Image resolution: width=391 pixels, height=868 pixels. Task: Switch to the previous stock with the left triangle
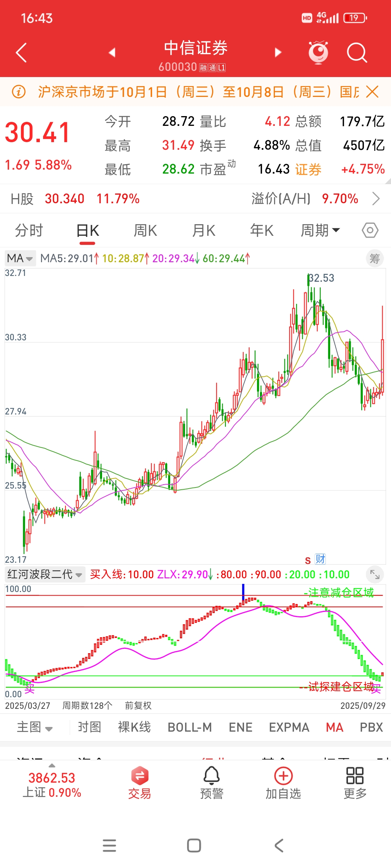point(112,52)
